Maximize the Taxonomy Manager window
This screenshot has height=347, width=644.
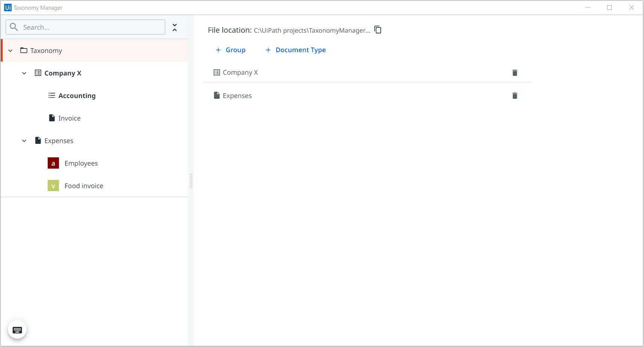[x=609, y=8]
